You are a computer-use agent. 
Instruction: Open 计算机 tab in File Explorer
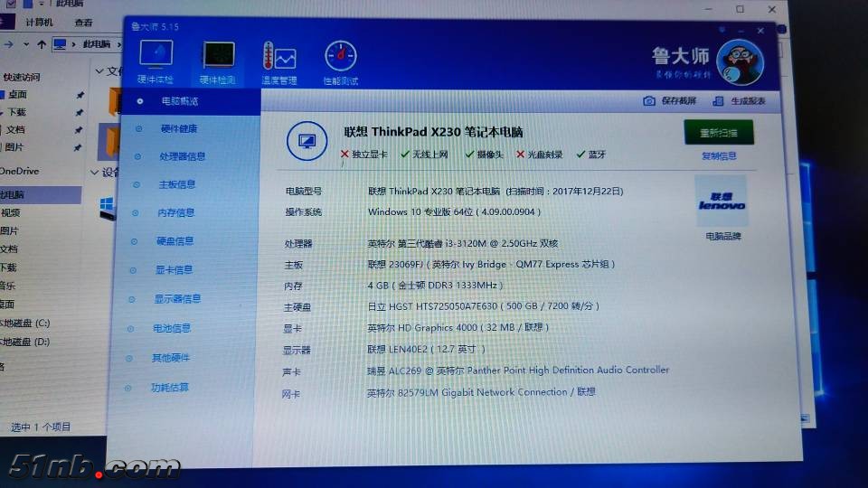point(39,22)
